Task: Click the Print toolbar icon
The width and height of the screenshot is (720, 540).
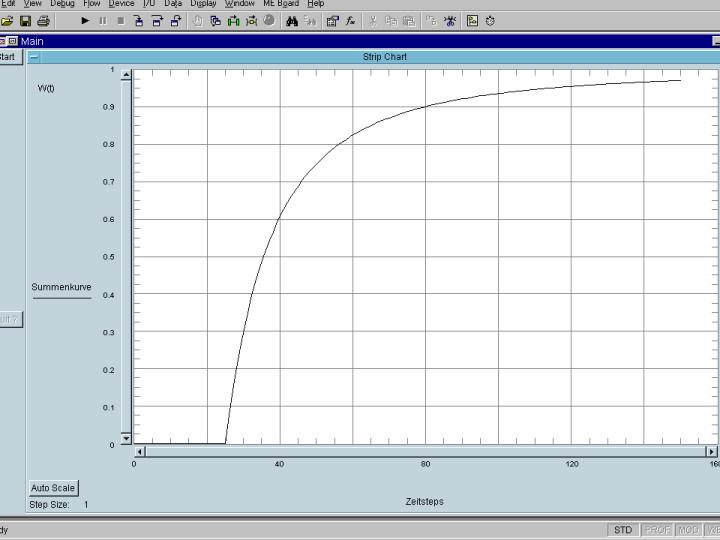Action: (x=43, y=21)
